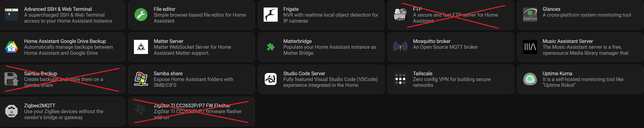Image resolution: width=644 pixels, height=128 pixels.
Task: Select the Mosquitto broker title
Action: (432, 41)
